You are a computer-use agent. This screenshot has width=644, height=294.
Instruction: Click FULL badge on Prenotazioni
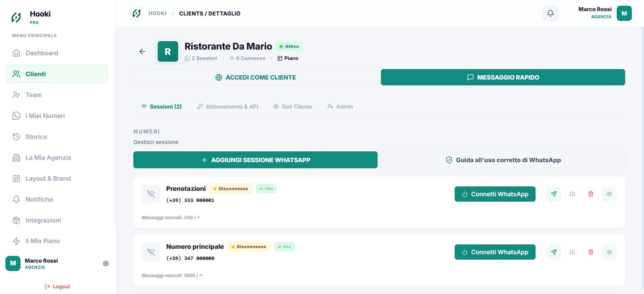click(266, 188)
